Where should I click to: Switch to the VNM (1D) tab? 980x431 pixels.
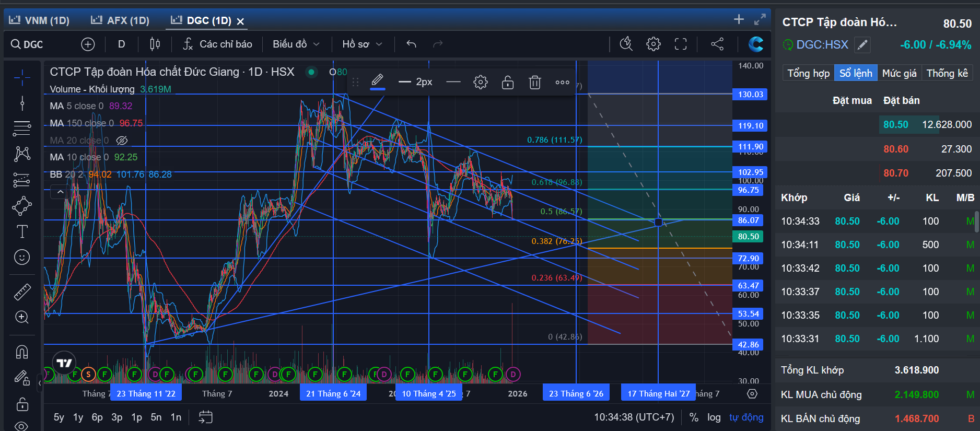click(x=39, y=20)
